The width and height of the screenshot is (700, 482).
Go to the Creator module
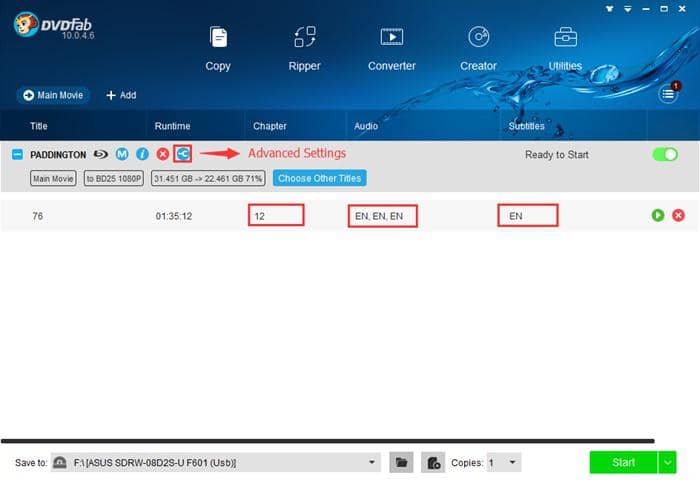[478, 49]
